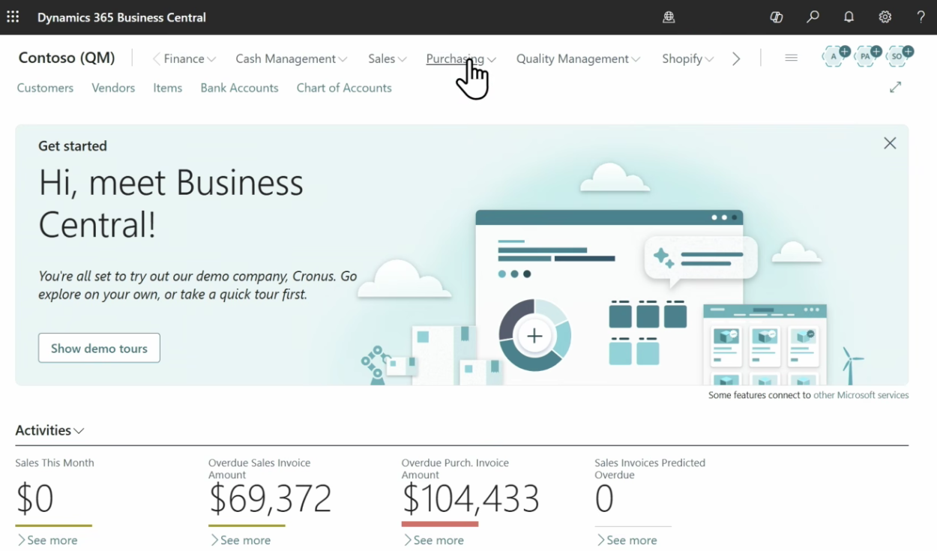Image resolution: width=937 pixels, height=560 pixels.
Task: Open the Items list
Action: tap(168, 88)
